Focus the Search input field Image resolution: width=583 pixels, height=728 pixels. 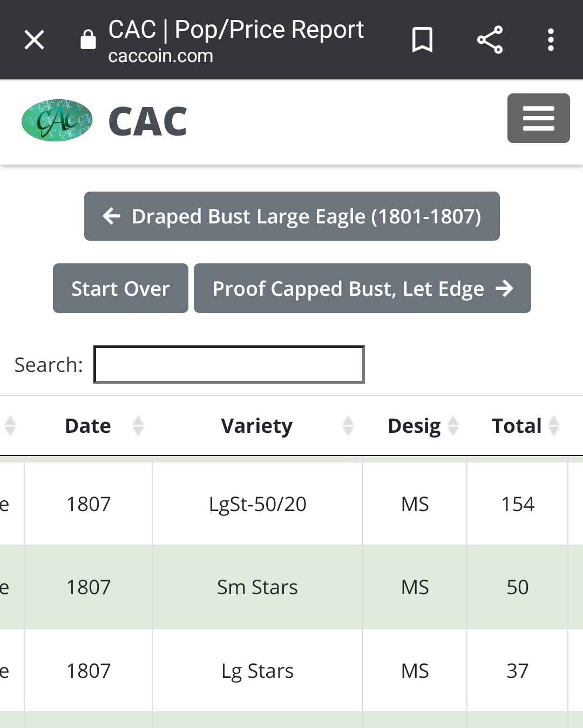click(x=229, y=365)
